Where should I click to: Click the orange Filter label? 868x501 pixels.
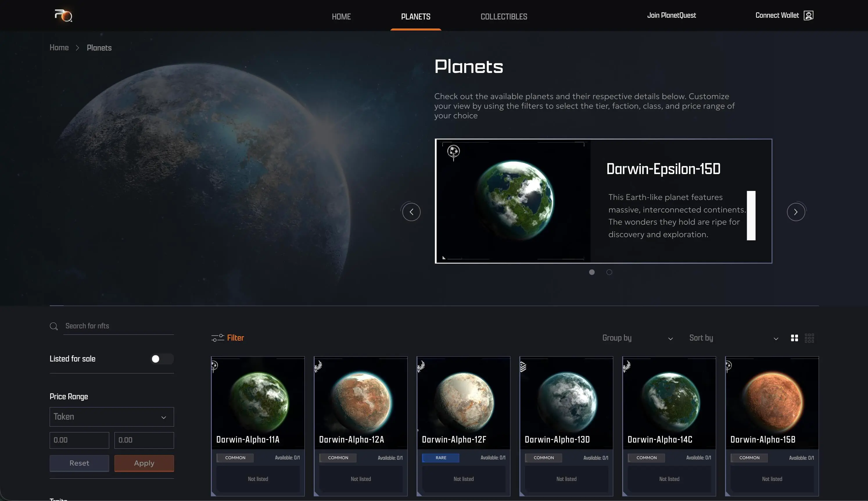(236, 338)
